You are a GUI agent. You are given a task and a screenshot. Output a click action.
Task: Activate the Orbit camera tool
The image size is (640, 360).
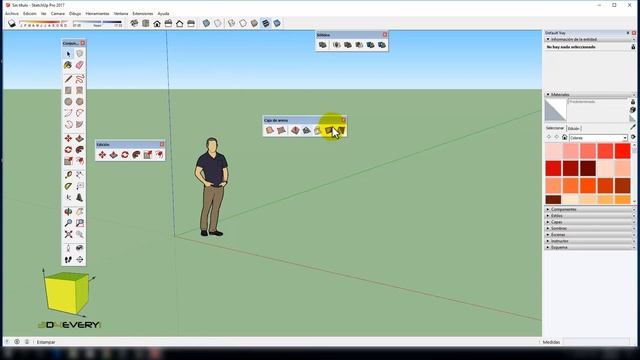(68, 211)
